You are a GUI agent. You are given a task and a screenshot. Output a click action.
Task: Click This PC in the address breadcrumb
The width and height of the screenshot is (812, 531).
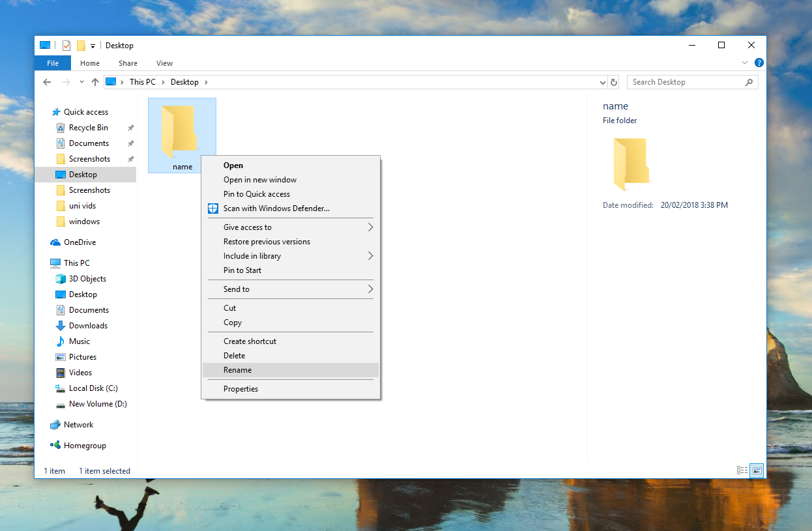click(x=142, y=82)
